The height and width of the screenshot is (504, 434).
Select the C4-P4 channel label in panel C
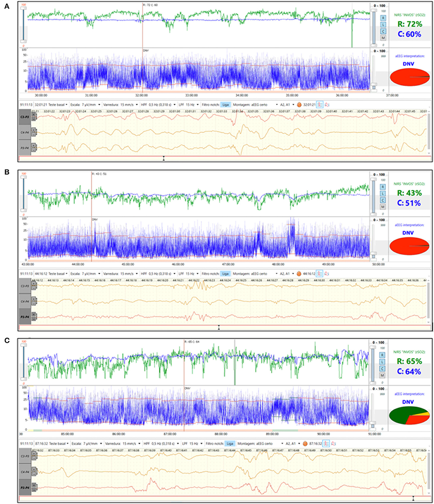pyautogui.click(x=24, y=471)
